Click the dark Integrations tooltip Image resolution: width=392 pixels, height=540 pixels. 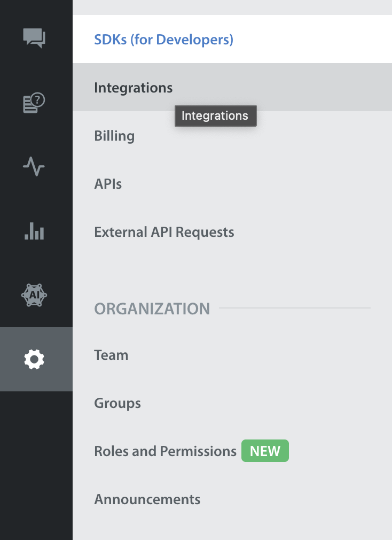(216, 115)
